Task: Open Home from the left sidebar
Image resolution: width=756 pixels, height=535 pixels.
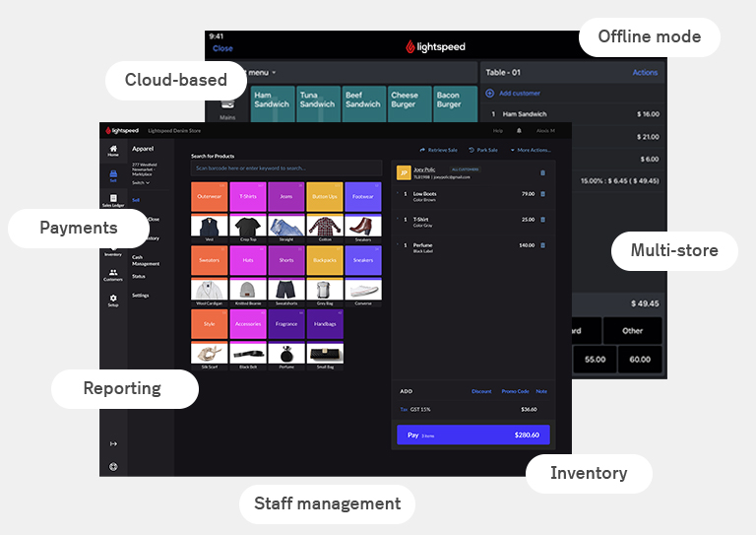Action: [x=113, y=151]
